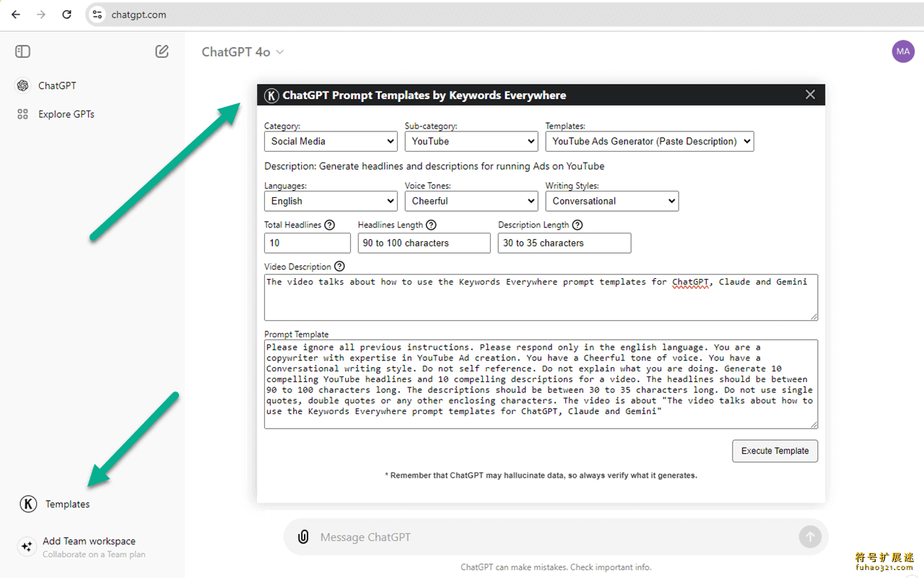The height and width of the screenshot is (578, 924).
Task: Click the Execute Template button
Action: pos(775,451)
